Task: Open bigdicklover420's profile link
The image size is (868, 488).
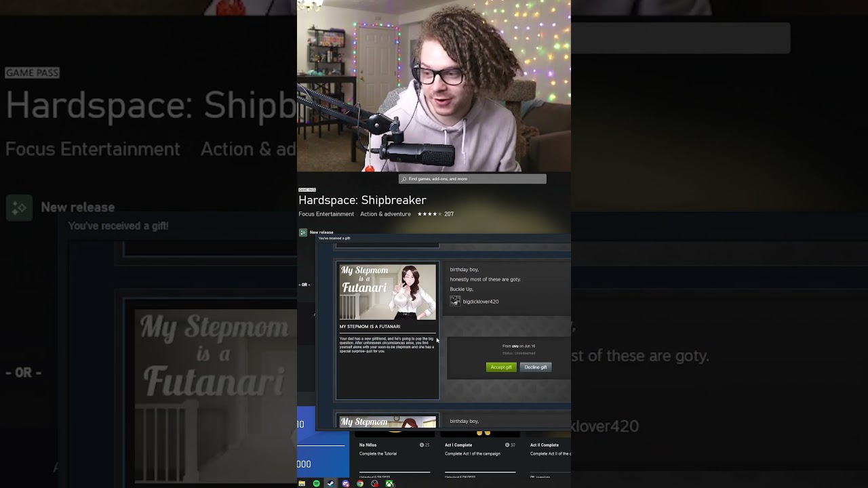Action: tap(481, 302)
